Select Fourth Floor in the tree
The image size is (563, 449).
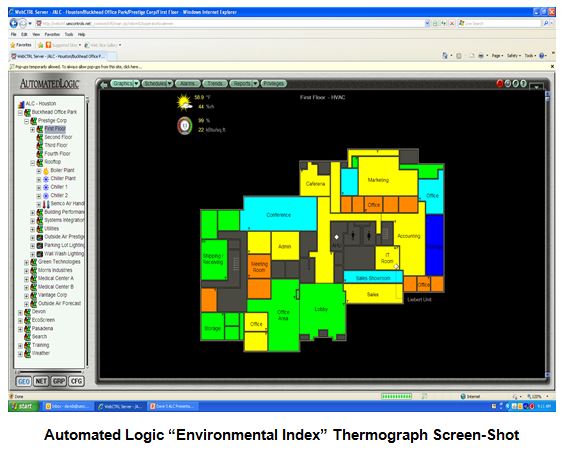coord(57,154)
